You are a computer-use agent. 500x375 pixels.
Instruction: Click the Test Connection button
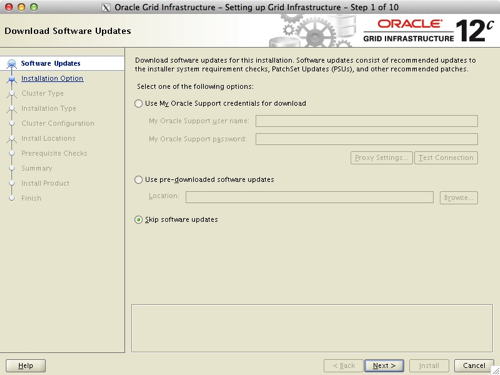point(446,158)
